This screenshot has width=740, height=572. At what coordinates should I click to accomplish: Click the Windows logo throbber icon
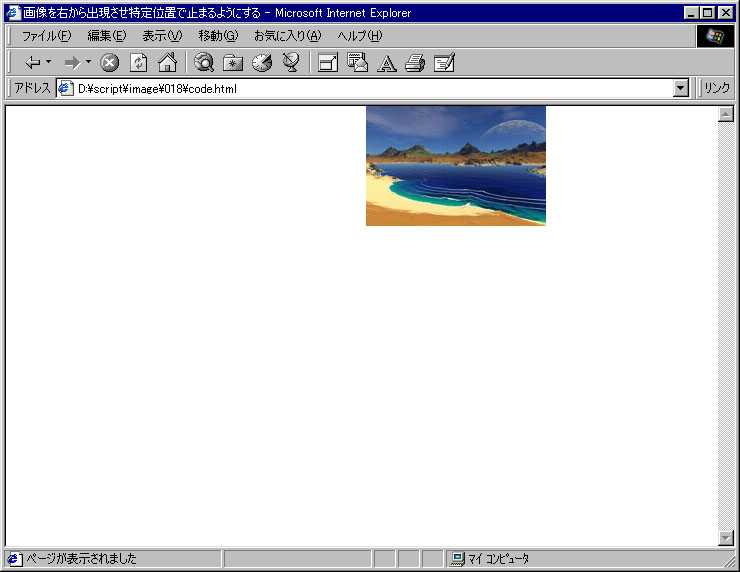click(x=715, y=36)
